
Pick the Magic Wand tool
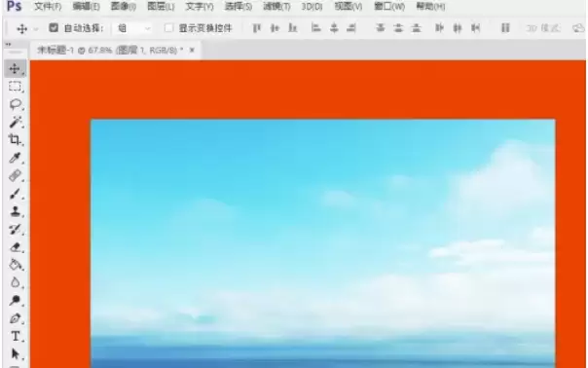(x=15, y=122)
